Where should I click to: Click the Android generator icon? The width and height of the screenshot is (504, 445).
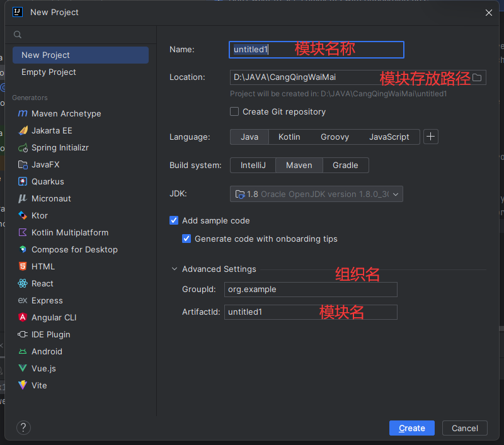pyautogui.click(x=23, y=351)
